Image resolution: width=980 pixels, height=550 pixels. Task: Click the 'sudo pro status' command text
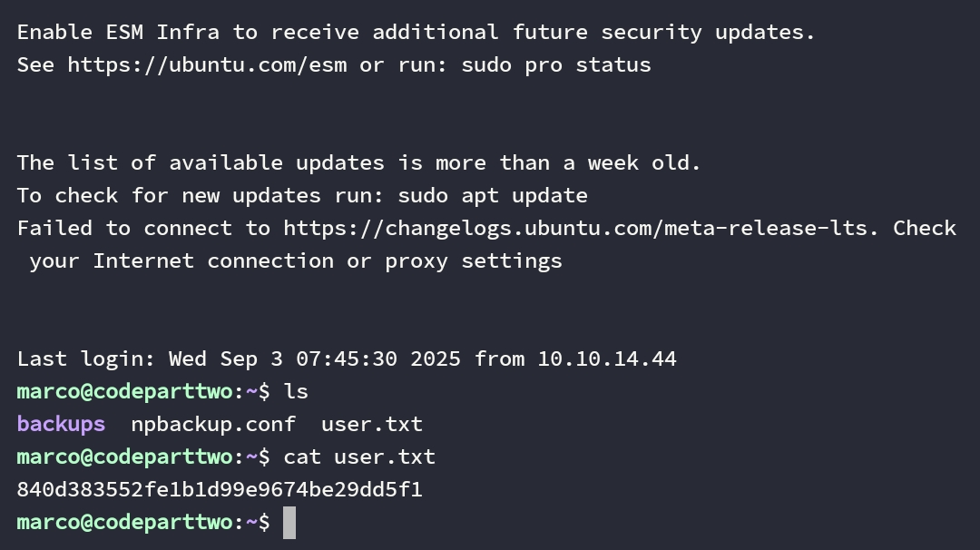point(555,65)
